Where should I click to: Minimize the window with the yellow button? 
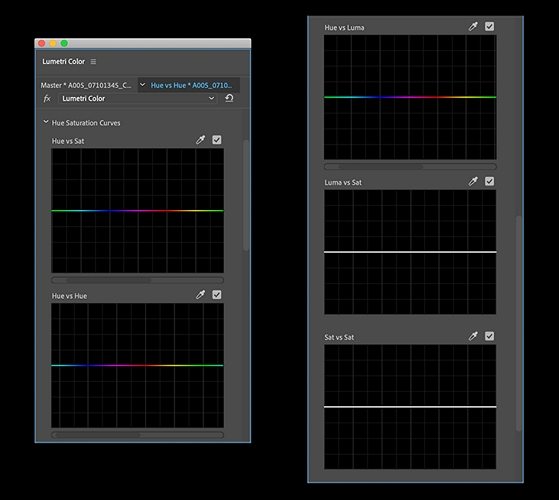click(53, 43)
